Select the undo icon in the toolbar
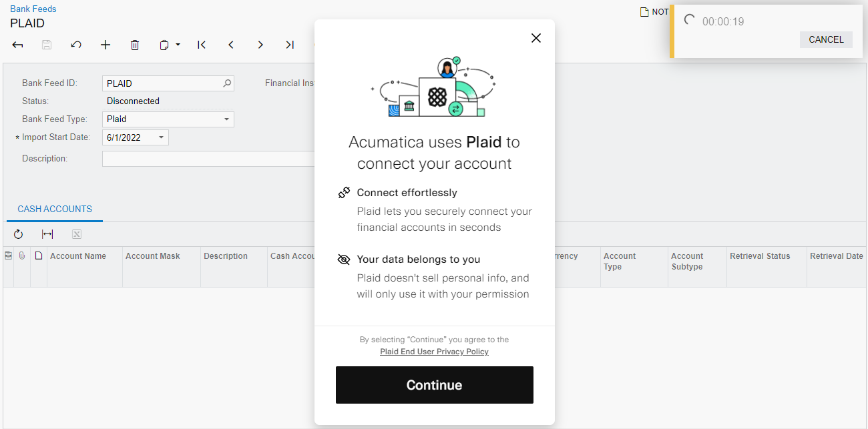 click(76, 45)
